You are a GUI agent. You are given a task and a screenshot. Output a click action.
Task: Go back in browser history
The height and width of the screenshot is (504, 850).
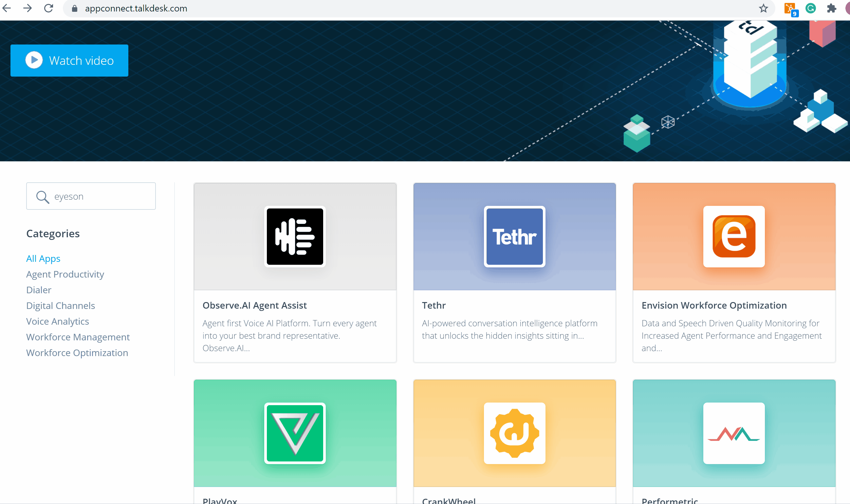[7, 8]
